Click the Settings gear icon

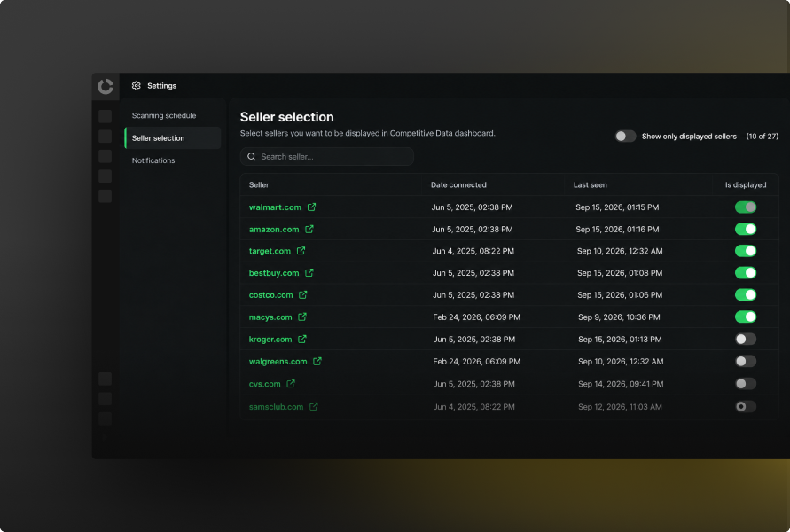136,86
